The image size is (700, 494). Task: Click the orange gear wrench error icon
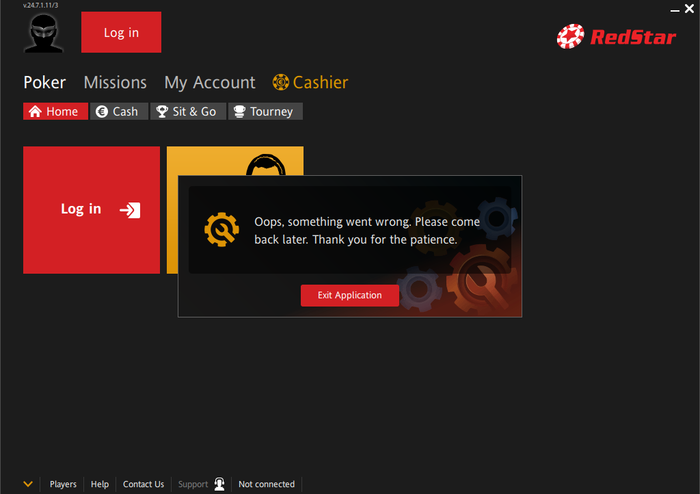tap(221, 229)
